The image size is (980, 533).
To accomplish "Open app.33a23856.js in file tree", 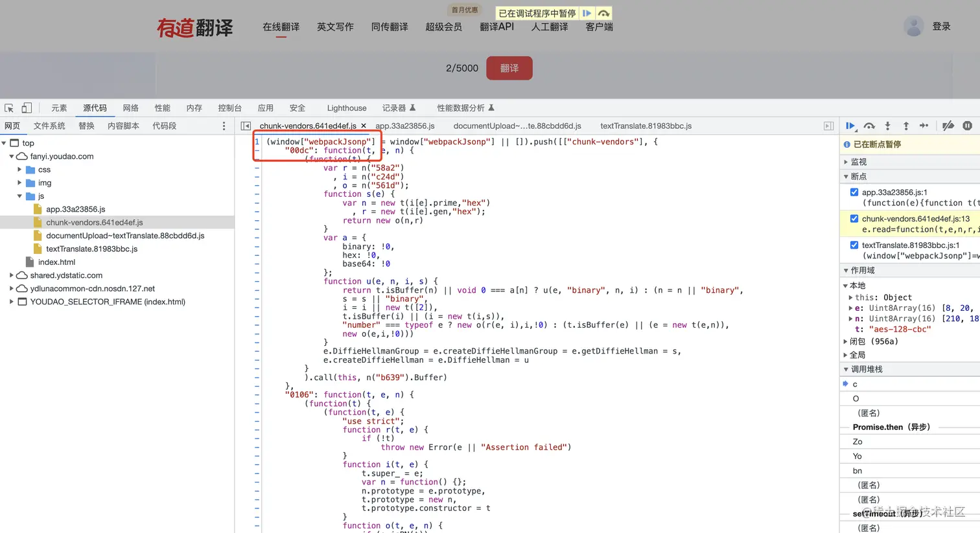I will click(x=75, y=209).
